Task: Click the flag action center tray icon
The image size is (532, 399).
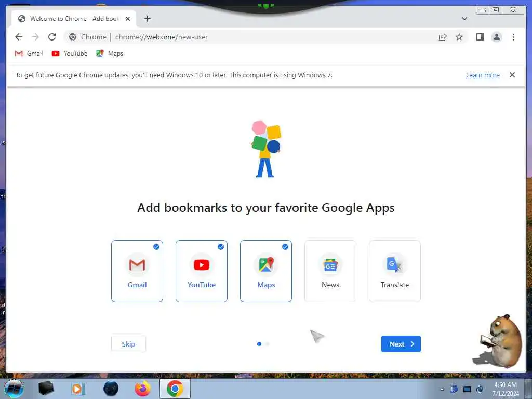Action: click(454, 389)
